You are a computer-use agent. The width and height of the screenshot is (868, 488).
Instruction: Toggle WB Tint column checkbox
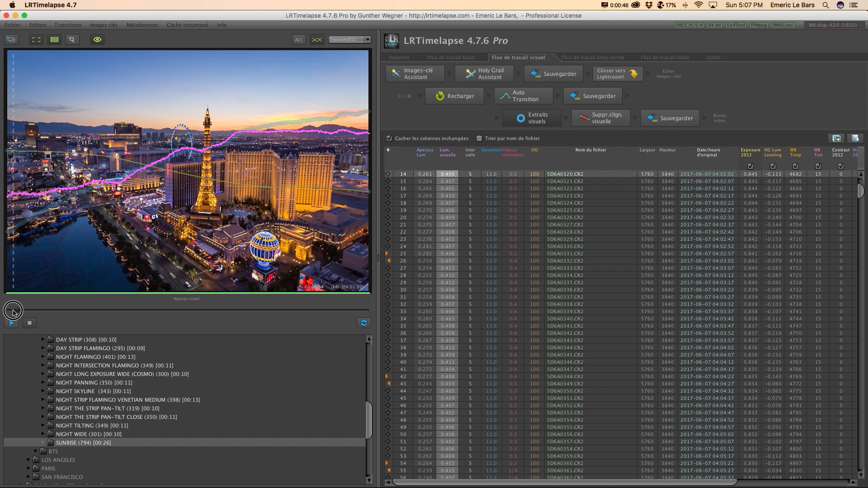(818, 166)
